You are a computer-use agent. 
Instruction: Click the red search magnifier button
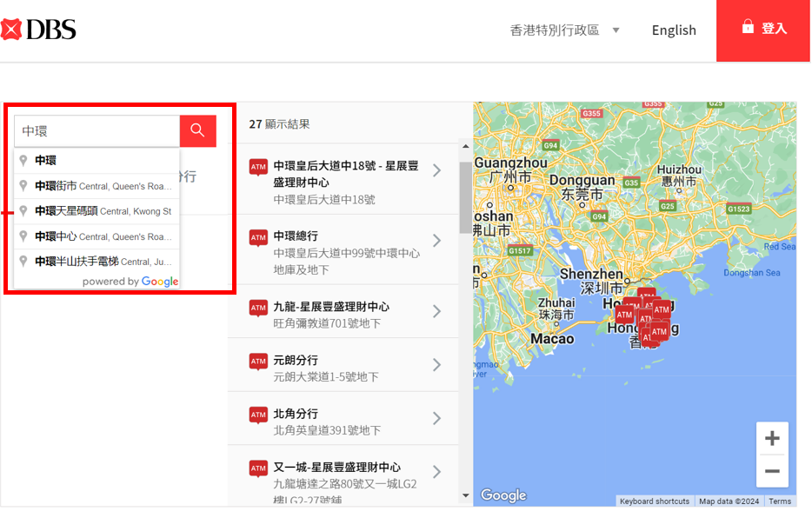197,130
